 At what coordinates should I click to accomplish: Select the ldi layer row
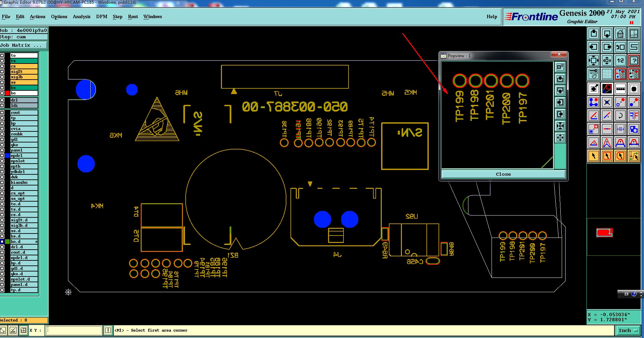click(x=24, y=105)
